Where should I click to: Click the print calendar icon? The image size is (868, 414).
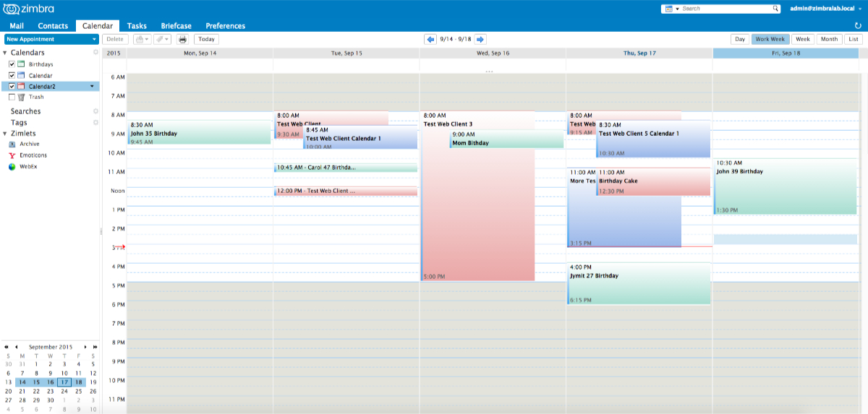click(182, 40)
